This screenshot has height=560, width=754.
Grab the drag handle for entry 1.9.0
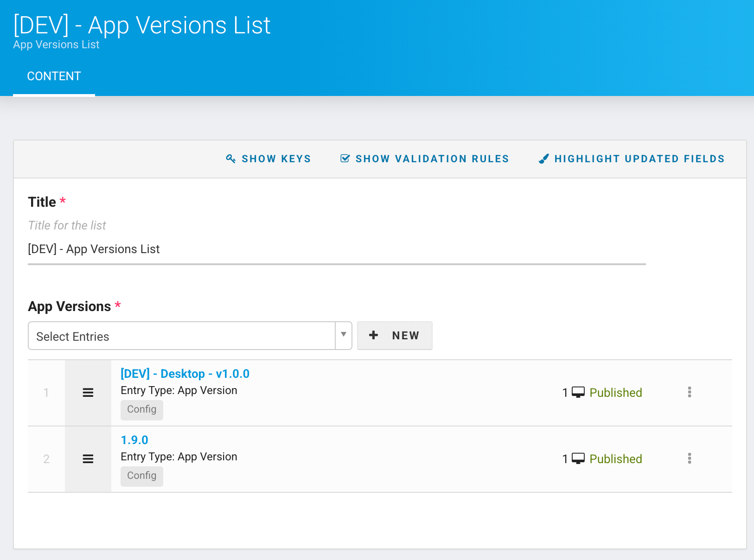88,459
